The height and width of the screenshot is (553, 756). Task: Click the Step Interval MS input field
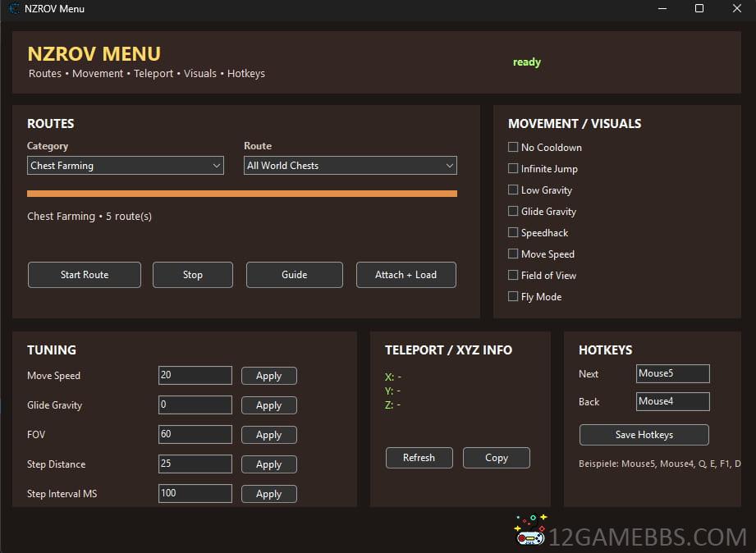pos(195,493)
